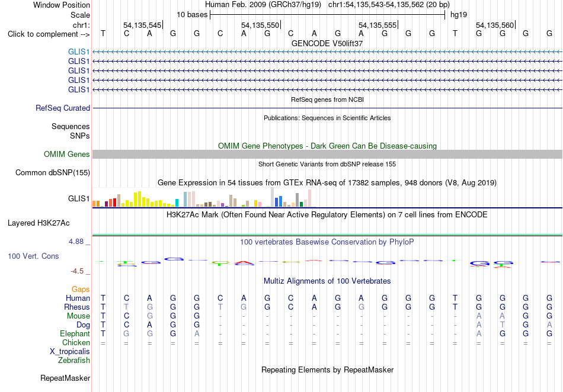
Task: Open 'Multiz Alignments of 100 Vertebrates' title
Action: (x=327, y=281)
